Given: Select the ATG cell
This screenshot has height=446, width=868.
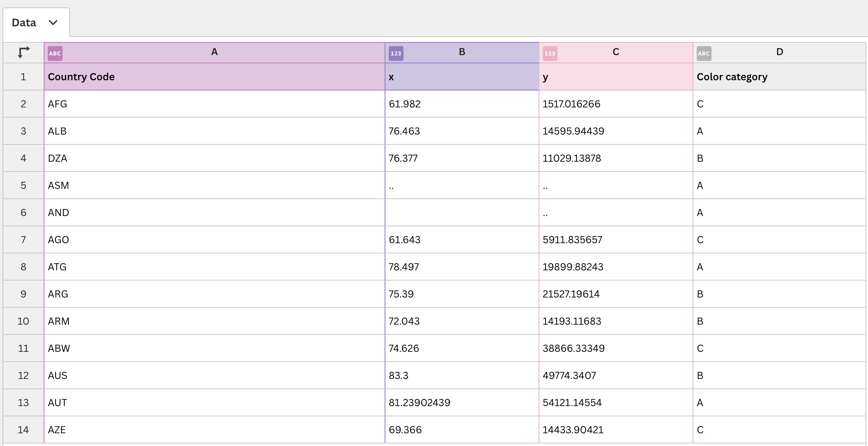Looking at the screenshot, I should pos(215,267).
